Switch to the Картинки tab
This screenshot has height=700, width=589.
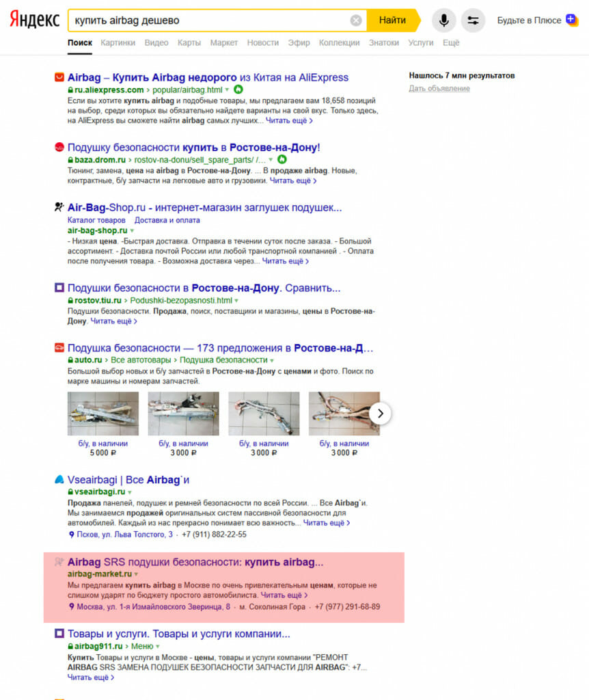(x=118, y=42)
